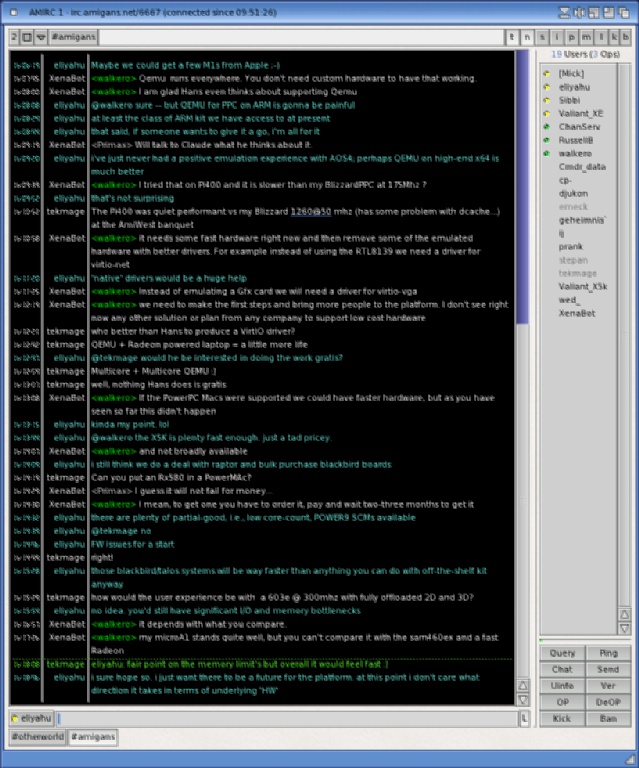Toggle channel mode "s" (secret)
This screenshot has height=768, width=639.
[x=542, y=37]
